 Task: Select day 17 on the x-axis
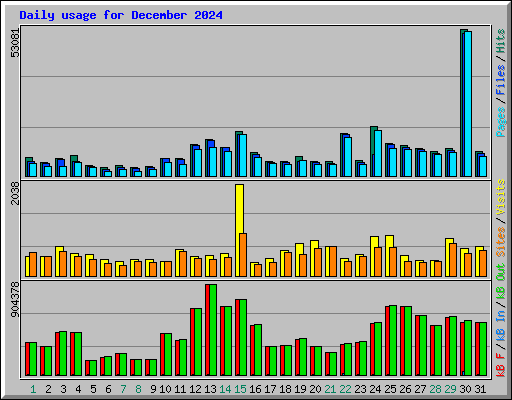[270, 389]
